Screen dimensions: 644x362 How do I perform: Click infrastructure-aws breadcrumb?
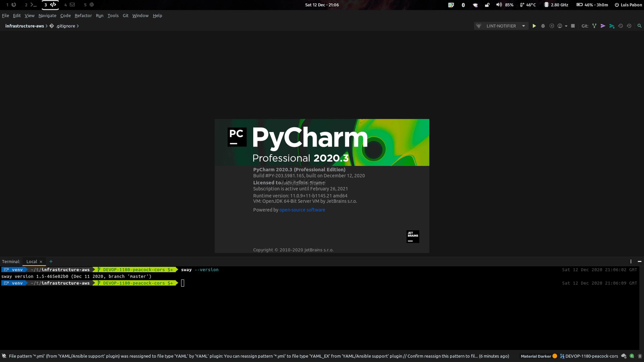(x=24, y=26)
